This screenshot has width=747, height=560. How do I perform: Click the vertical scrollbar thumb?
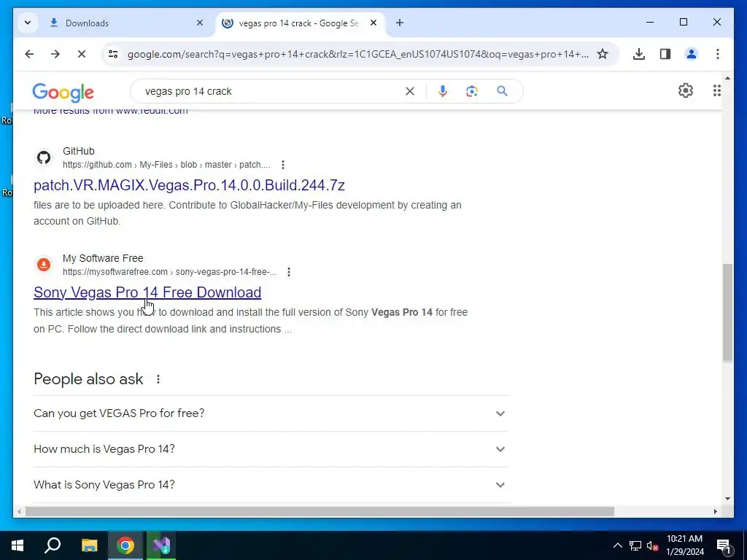727,314
